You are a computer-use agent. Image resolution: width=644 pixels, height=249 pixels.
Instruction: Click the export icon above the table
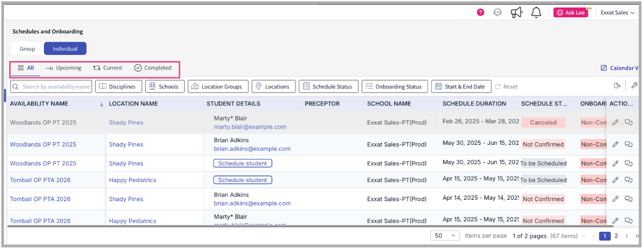pyautogui.click(x=617, y=86)
